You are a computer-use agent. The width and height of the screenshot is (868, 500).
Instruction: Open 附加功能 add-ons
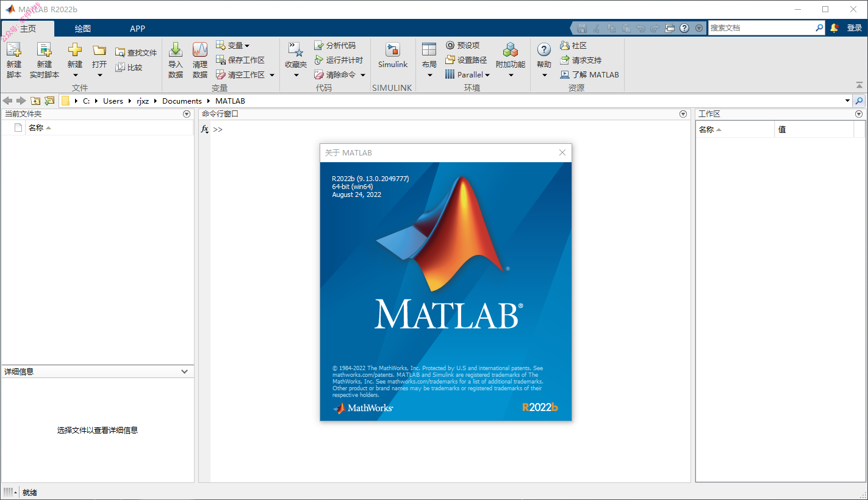pyautogui.click(x=511, y=60)
